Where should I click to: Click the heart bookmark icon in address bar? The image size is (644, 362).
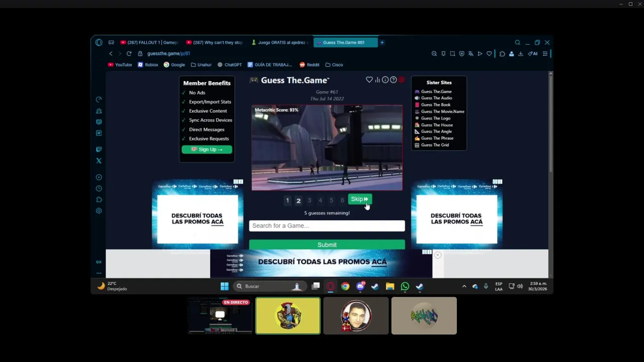(489, 53)
